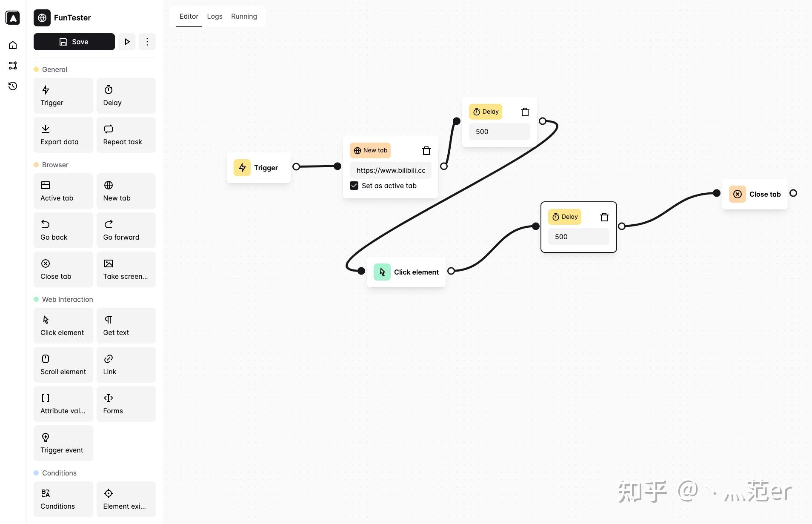Select the Conditions block
Viewport: 812px width, 524px height.
63,499
